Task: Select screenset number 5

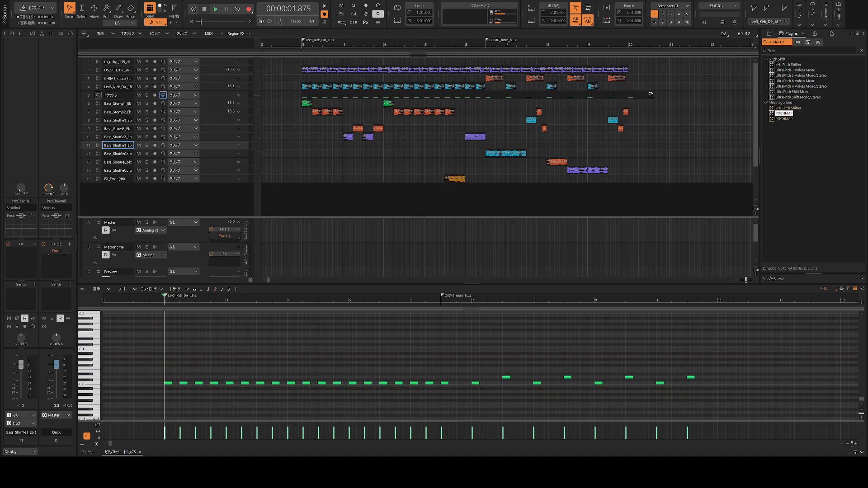Action: 687,14
